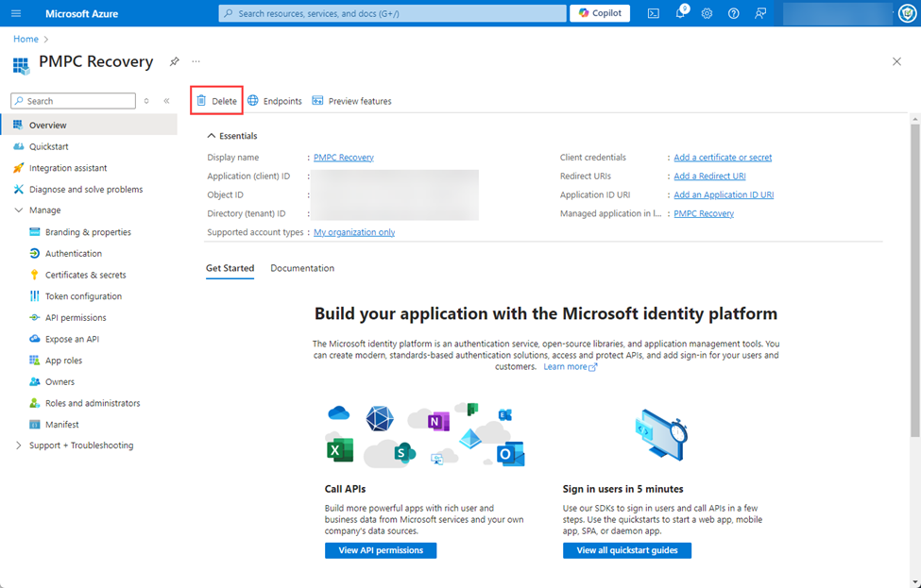Click the feedback icon in header
The width and height of the screenshot is (921, 588).
[x=760, y=13]
